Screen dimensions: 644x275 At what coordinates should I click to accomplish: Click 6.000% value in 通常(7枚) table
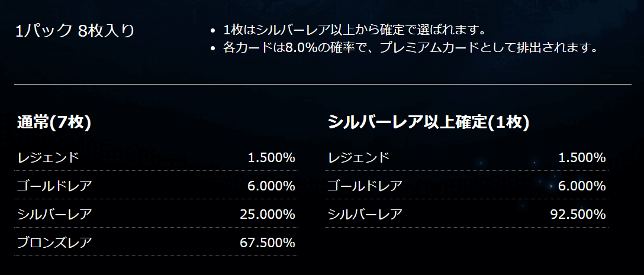click(271, 186)
